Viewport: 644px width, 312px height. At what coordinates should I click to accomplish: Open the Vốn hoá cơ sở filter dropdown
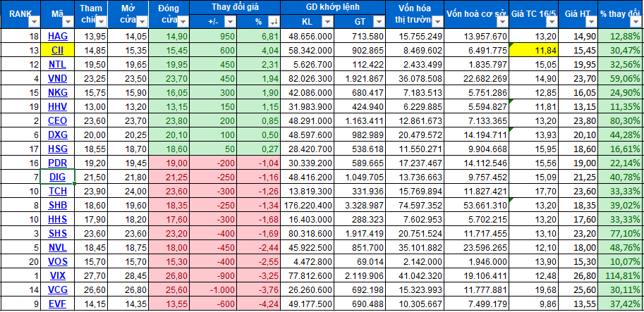[502, 22]
